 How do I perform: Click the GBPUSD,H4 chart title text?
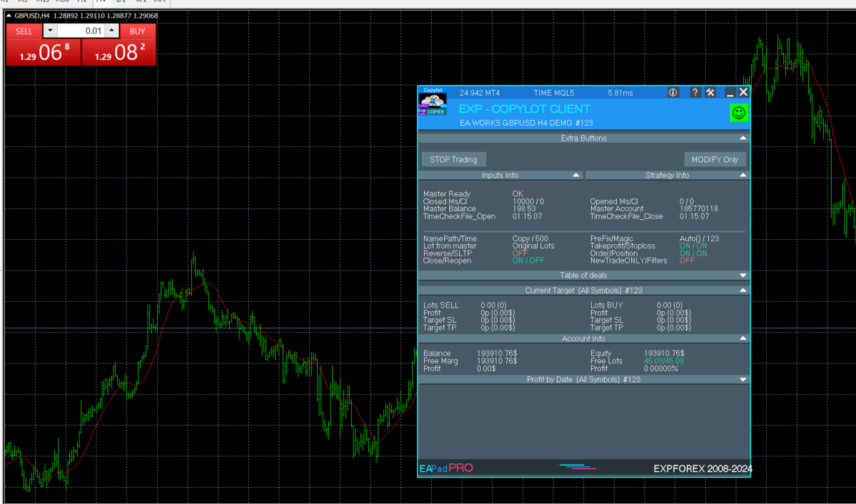31,16
